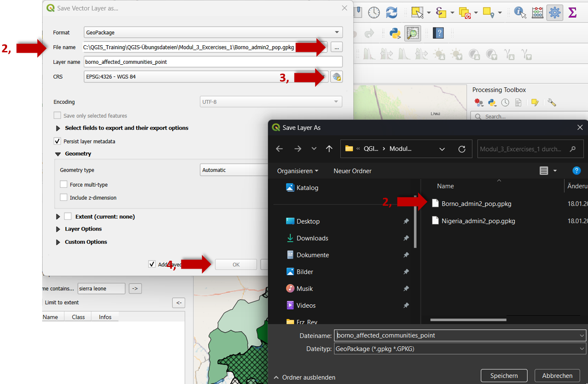Check Include z-dimension option
This screenshot has width=588, height=384.
coord(63,198)
